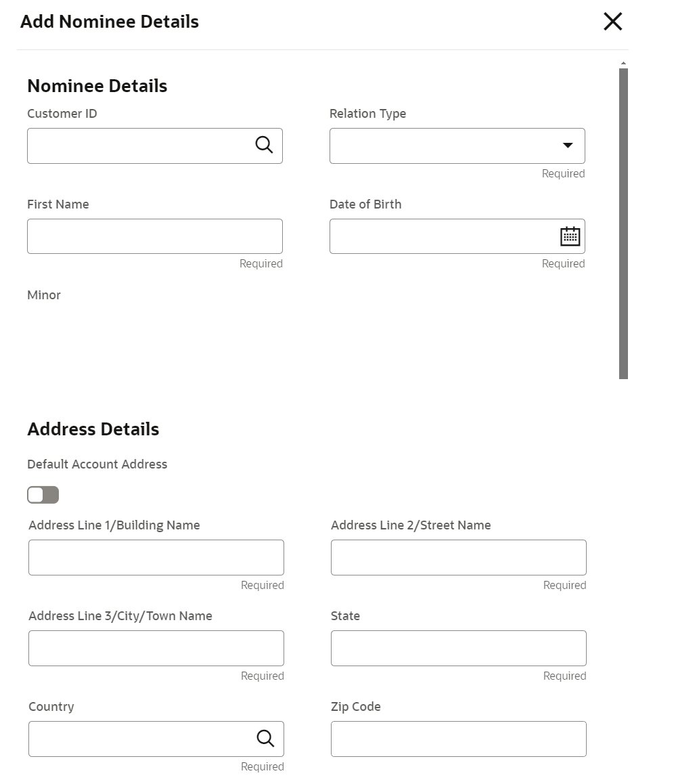Click the Address Details section heading
676x784 pixels.
click(93, 429)
